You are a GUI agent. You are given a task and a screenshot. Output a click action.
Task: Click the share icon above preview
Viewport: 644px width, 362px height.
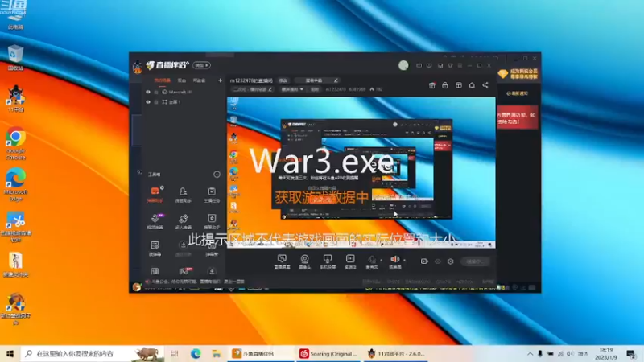click(485, 85)
